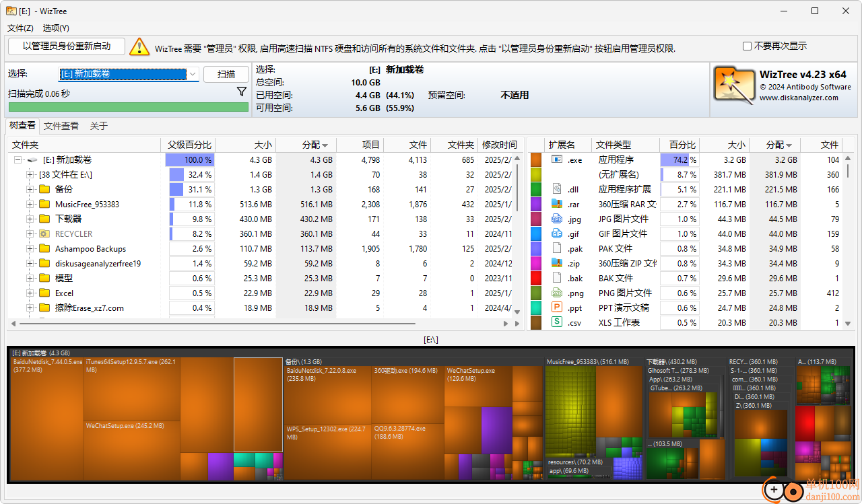This screenshot has width=862, height=504.
Task: Click the folder icon beside 模型
Action: click(x=45, y=279)
